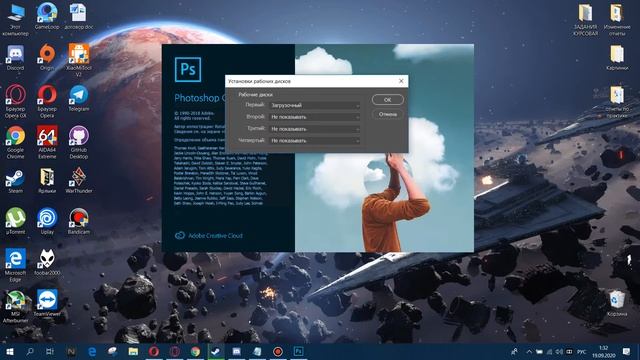Select the Этот компьютер desktop icon
This screenshot has height=360, width=640.
point(16,18)
